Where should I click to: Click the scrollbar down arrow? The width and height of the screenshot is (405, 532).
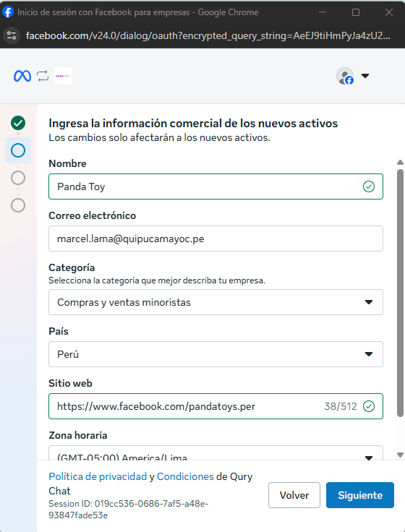400,455
